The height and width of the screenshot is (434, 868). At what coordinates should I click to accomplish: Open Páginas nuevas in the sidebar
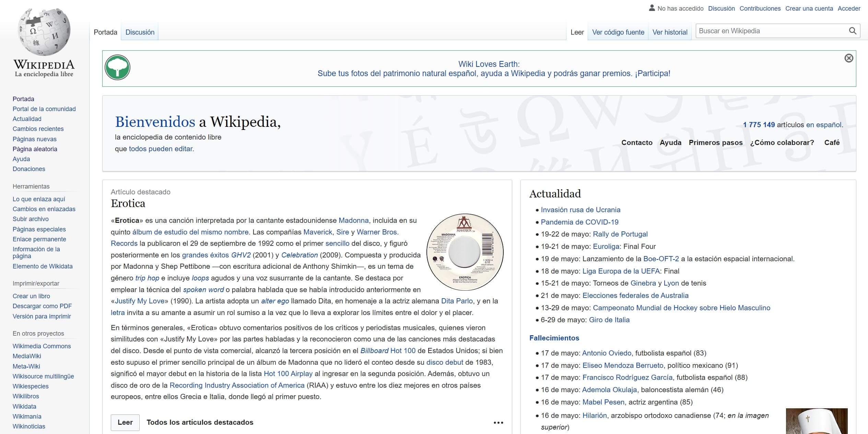pos(35,139)
